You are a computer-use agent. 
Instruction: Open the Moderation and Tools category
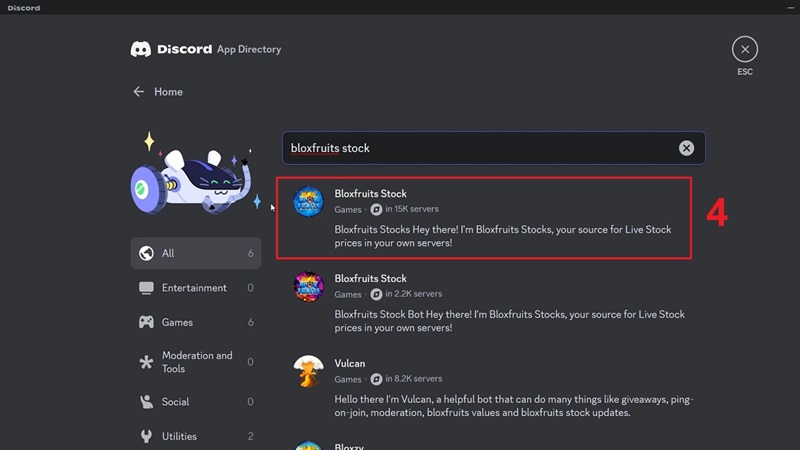pyautogui.click(x=196, y=362)
